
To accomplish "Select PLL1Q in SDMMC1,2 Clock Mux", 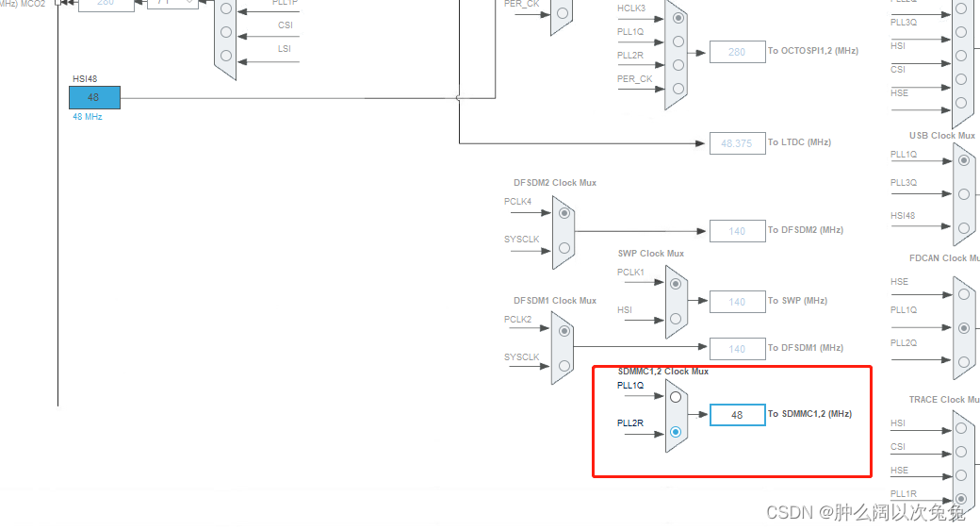I will pyautogui.click(x=676, y=397).
